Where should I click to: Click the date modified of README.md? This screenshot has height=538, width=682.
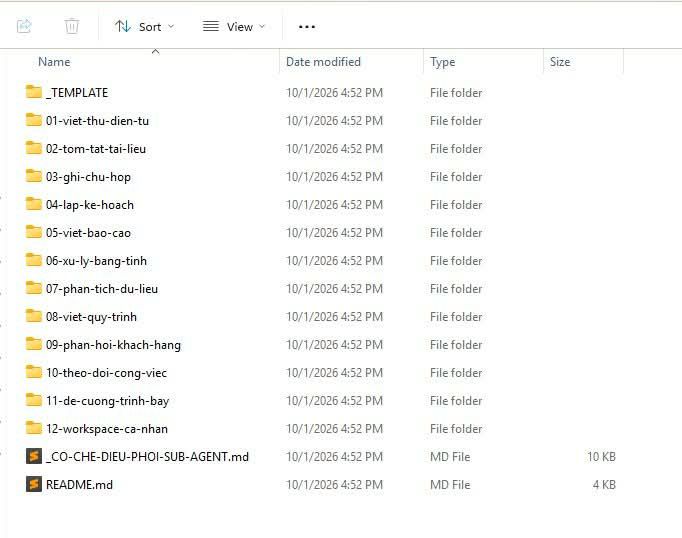click(x=334, y=485)
